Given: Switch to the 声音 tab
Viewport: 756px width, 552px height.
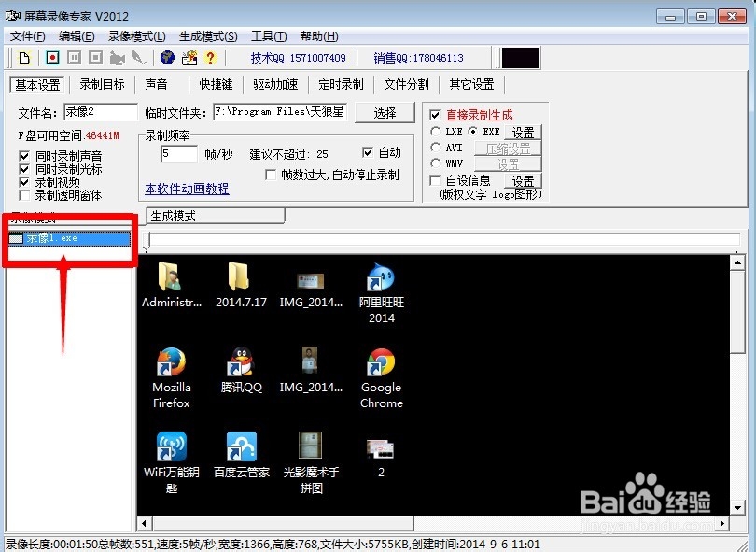Looking at the screenshot, I should 156,84.
